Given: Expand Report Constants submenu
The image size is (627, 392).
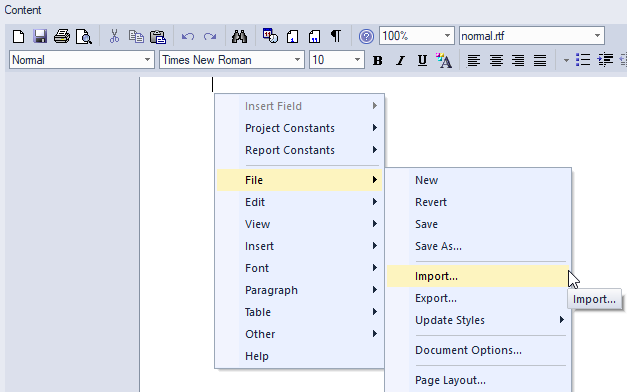Looking at the screenshot, I should point(300,150).
